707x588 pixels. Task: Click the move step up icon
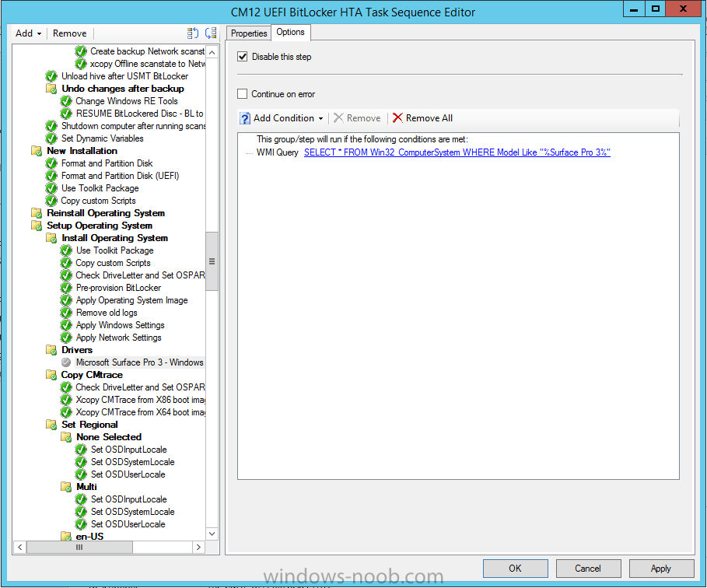tap(193, 33)
